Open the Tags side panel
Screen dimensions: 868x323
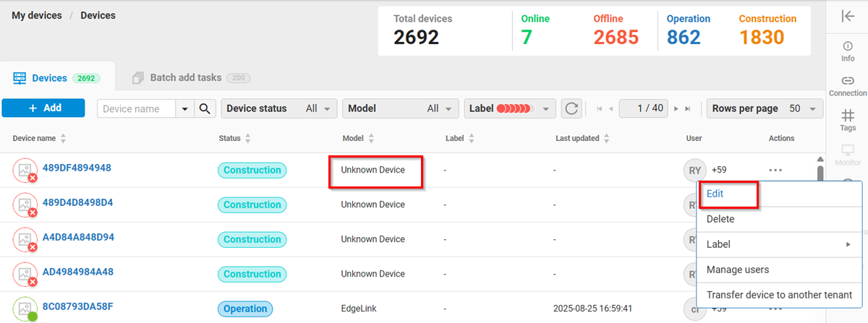click(848, 120)
